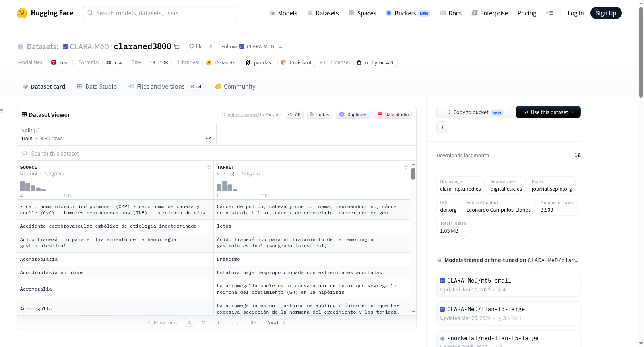
Task: Go to the Community tab
Action: [235, 87]
